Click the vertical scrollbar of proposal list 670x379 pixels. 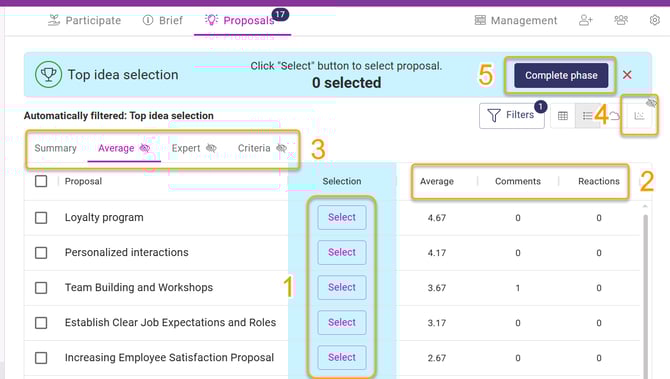click(645, 295)
